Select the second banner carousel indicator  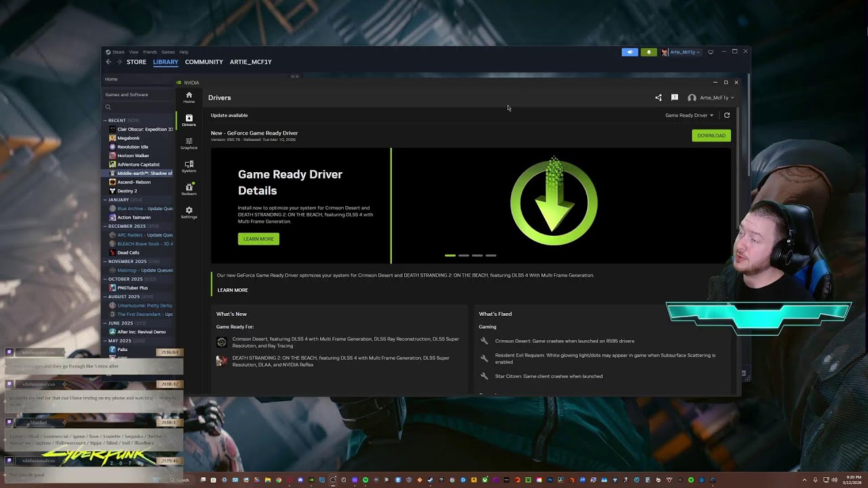(x=463, y=256)
